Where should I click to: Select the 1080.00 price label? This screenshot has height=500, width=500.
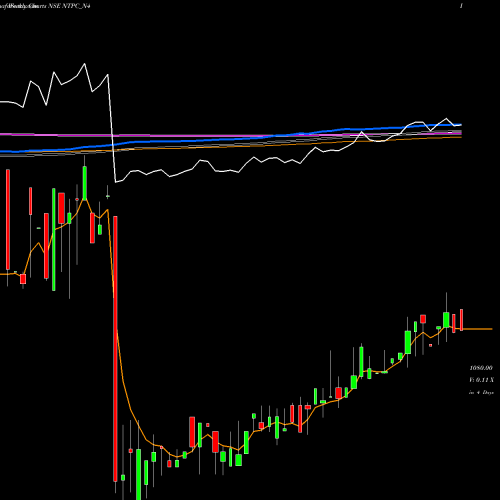481,368
